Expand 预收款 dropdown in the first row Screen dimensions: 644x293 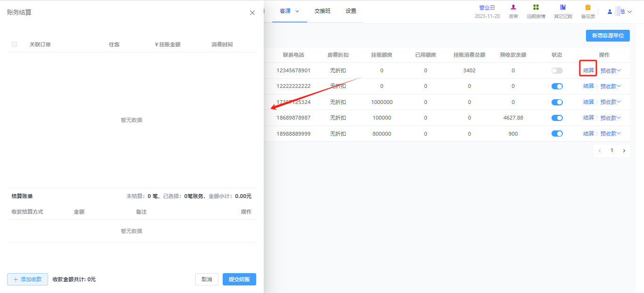611,71
